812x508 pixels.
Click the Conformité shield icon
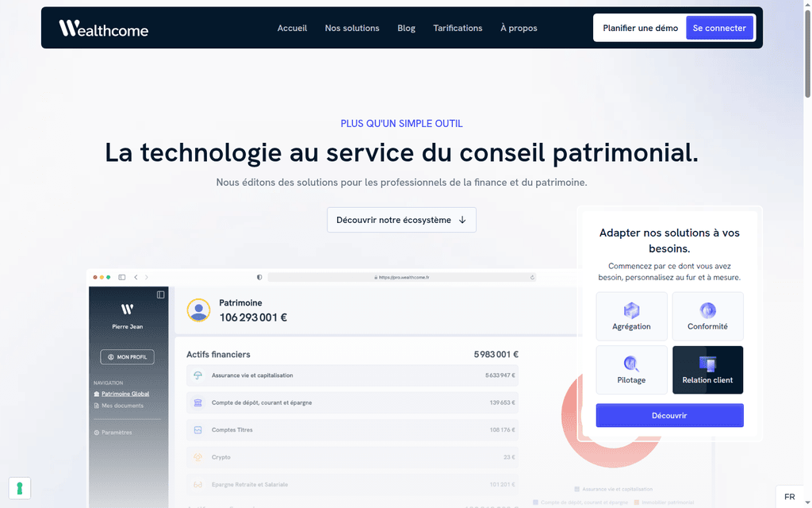(x=707, y=310)
